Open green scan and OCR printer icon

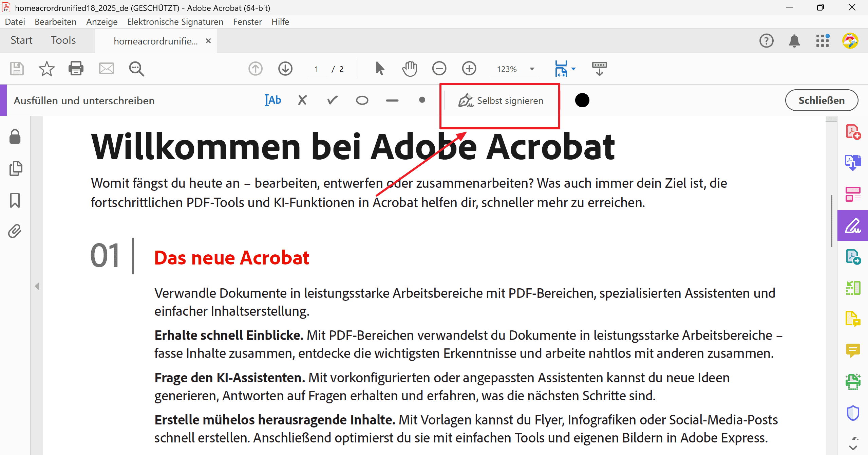click(853, 382)
